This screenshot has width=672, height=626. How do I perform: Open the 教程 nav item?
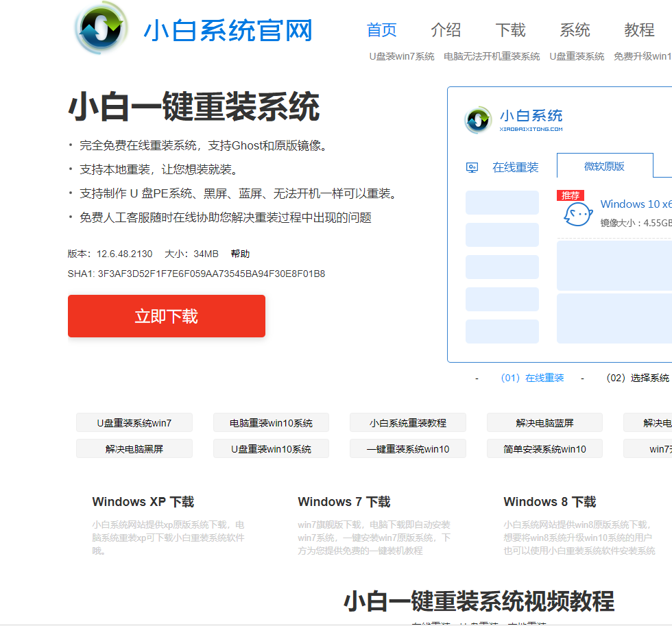[639, 30]
